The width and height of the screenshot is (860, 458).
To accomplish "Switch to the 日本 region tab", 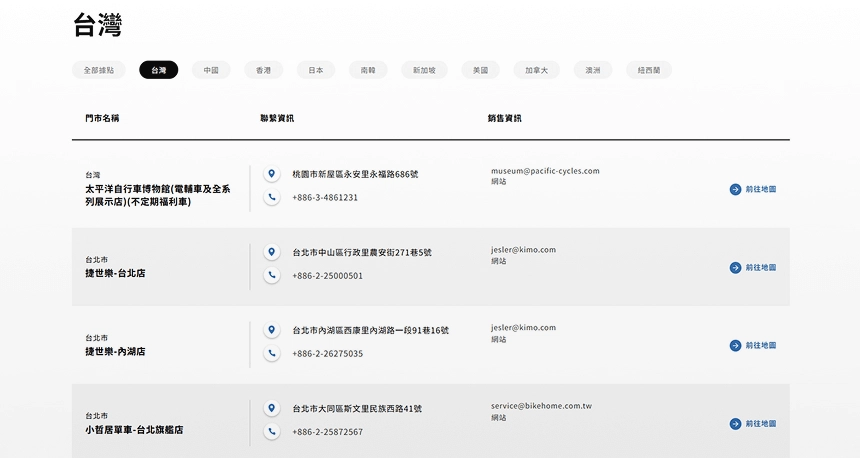I will click(x=315, y=70).
